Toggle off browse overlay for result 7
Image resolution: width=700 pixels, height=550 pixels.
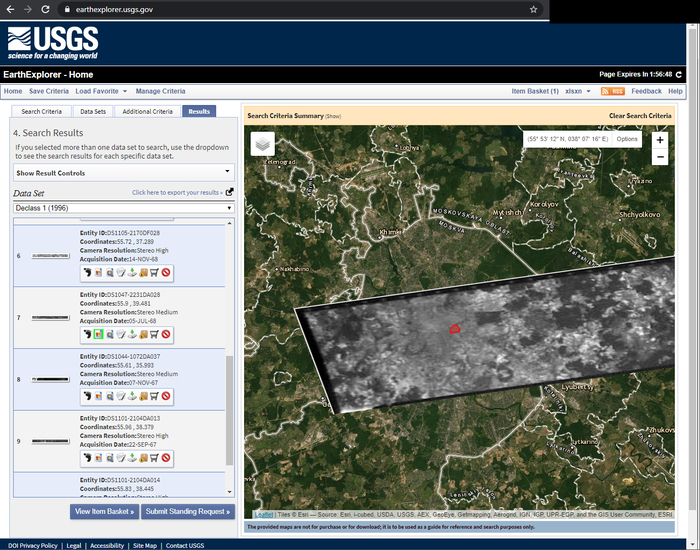[x=98, y=334]
